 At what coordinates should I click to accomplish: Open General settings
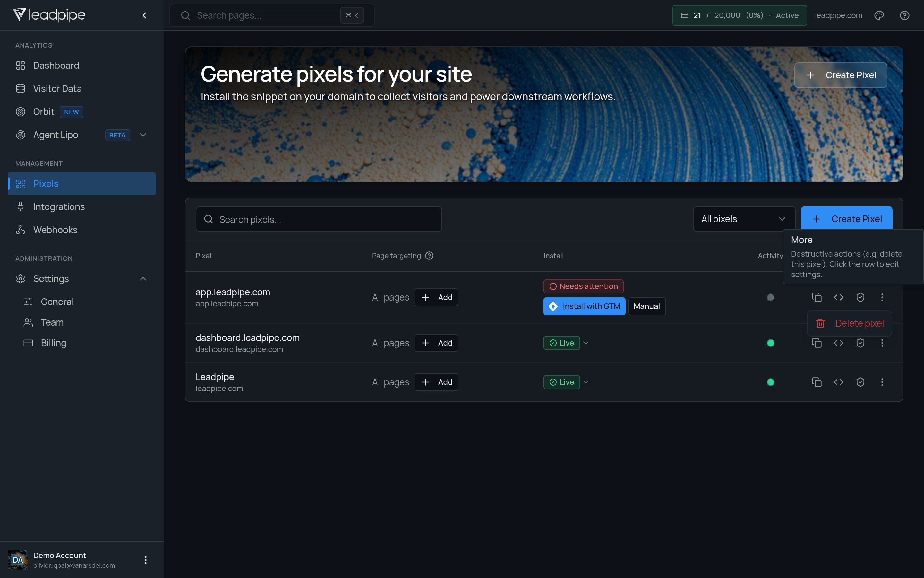coord(86,302)
